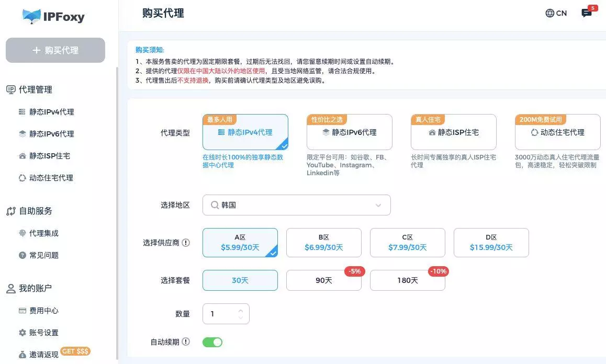The height and width of the screenshot is (364, 606).
Task: Click info icon next to 自动续期
Action: 186,342
